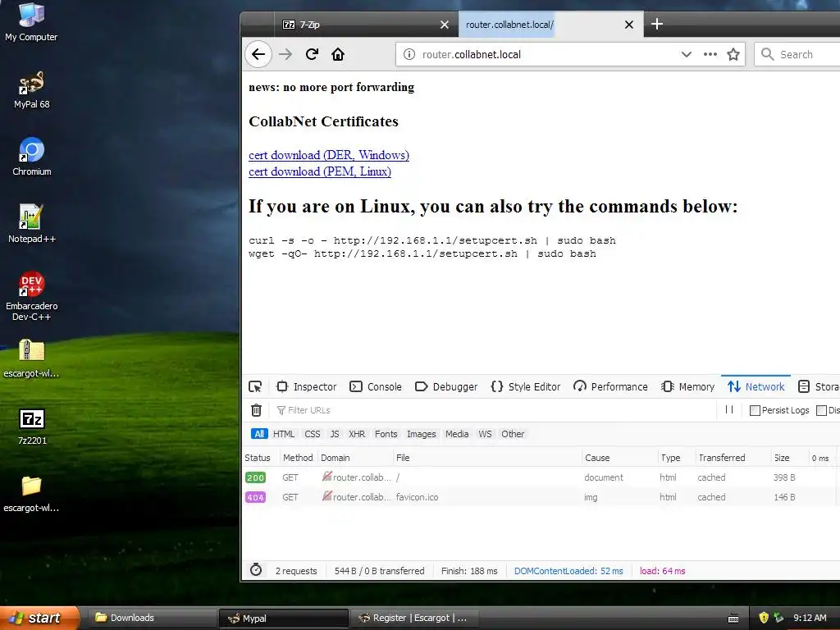Open Embarcadero Dev-C++ desktop shortcut

(x=32, y=296)
